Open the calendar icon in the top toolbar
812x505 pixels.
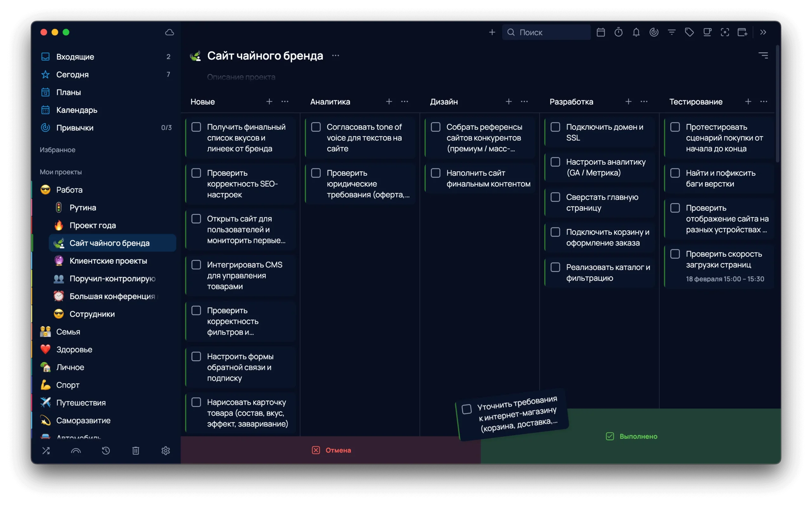pos(601,32)
